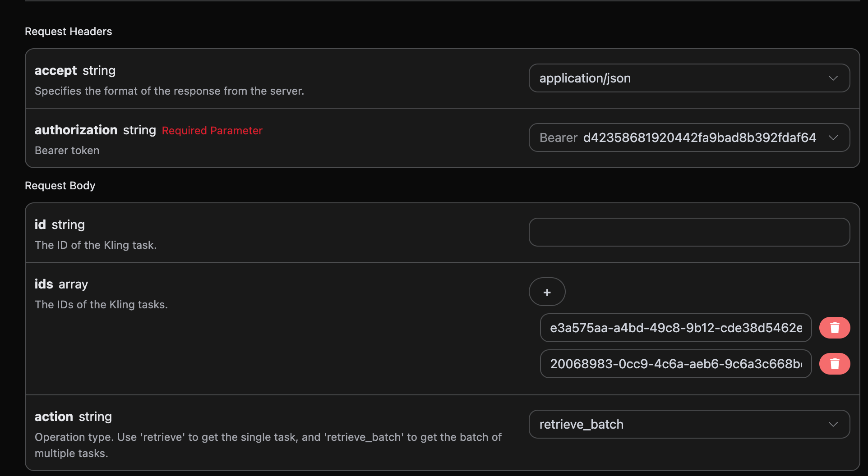Viewport: 868px width, 476px height.
Task: Remove the 20068983 task ID entry
Action: click(835, 364)
